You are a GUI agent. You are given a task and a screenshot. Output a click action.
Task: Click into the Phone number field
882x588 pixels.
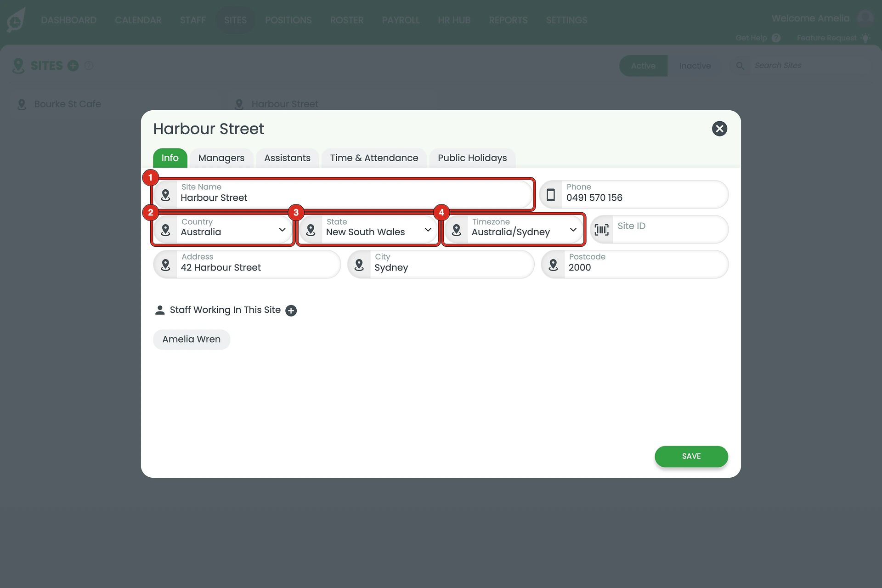point(634,194)
